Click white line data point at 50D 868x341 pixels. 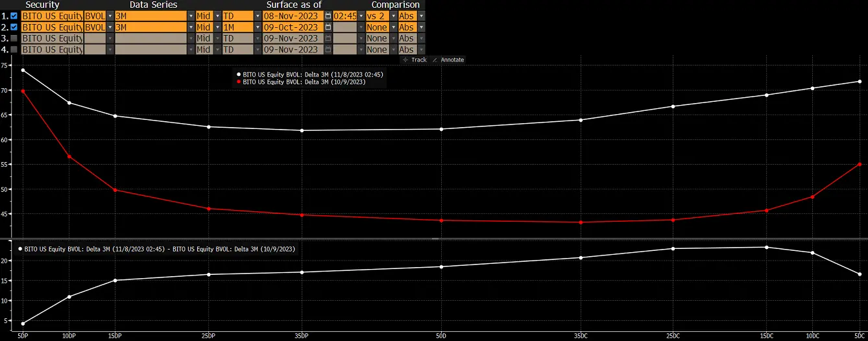tap(441, 129)
